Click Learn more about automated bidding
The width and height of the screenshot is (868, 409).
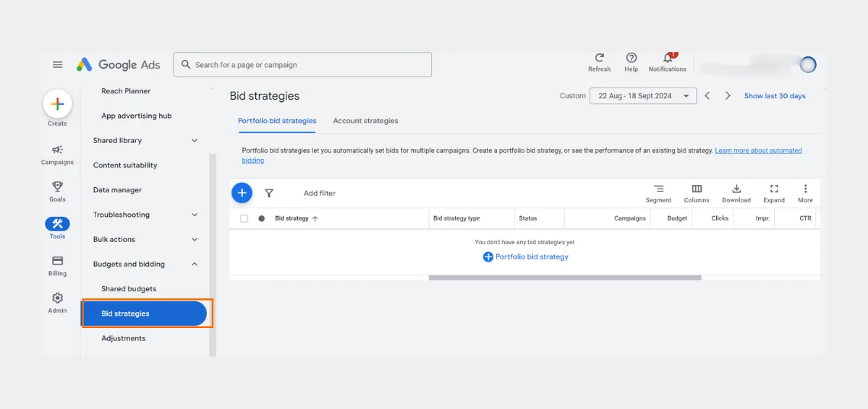tap(758, 150)
